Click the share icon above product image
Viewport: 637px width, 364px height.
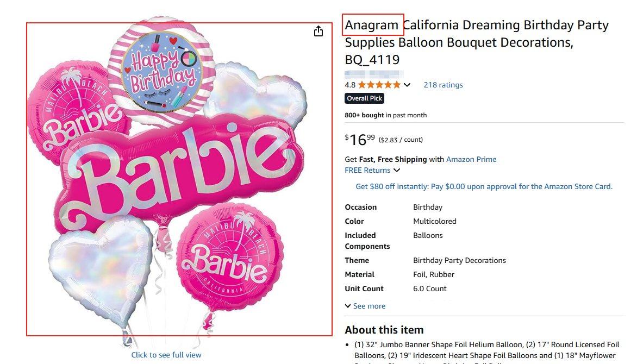click(318, 32)
